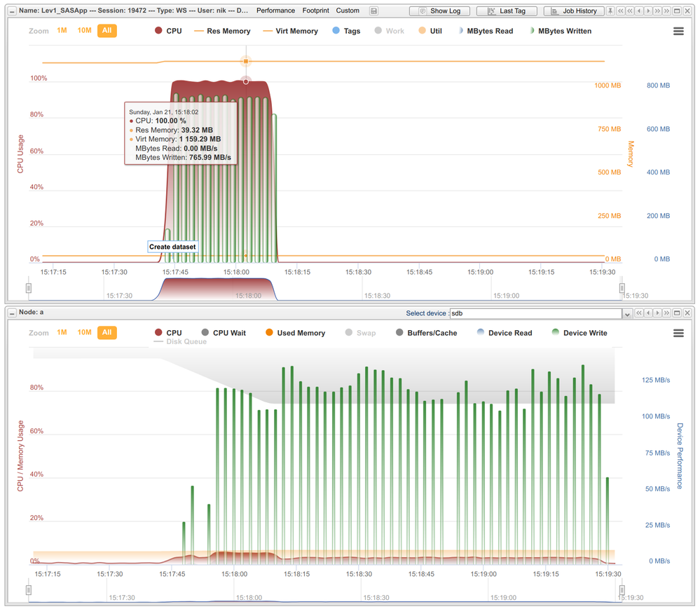Switch to the Custom view
This screenshot has width=700, height=609.
click(348, 11)
